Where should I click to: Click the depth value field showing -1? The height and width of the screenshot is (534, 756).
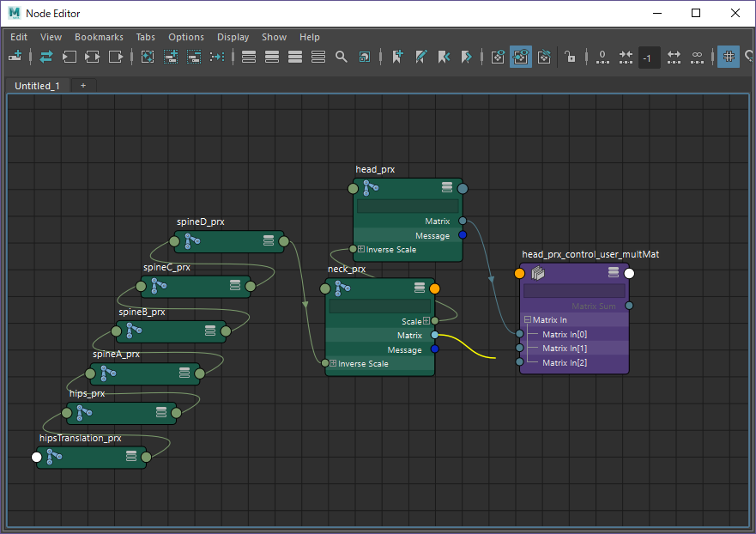coord(649,58)
